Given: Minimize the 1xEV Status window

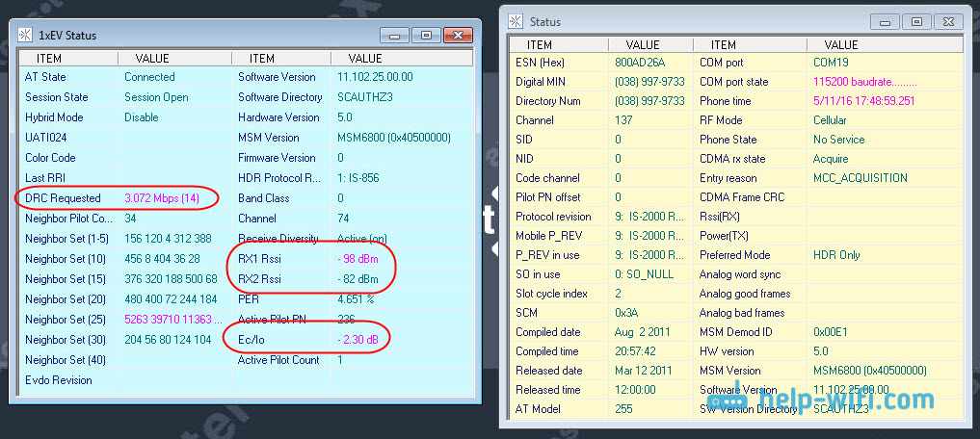Looking at the screenshot, I should click(394, 36).
